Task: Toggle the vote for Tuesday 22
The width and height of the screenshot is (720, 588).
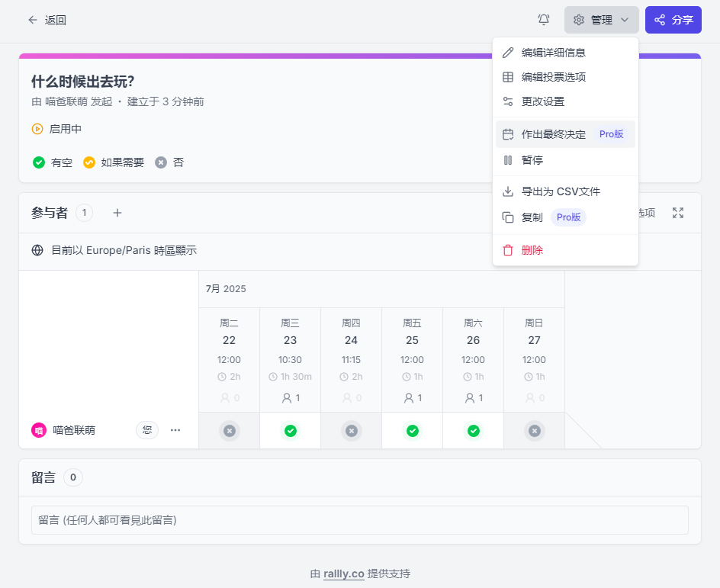Action: (229, 431)
